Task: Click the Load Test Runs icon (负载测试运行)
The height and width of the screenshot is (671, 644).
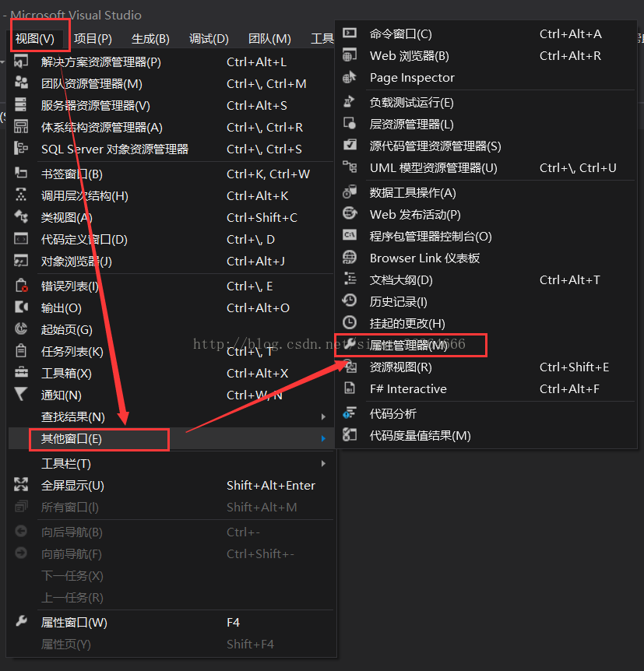Action: tap(350, 102)
